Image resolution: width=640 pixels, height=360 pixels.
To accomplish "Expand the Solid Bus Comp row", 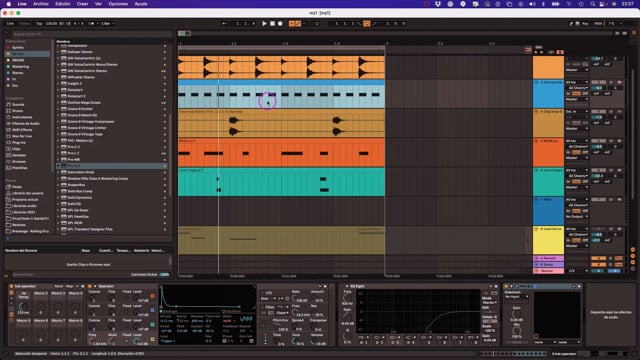I will coord(58,191).
